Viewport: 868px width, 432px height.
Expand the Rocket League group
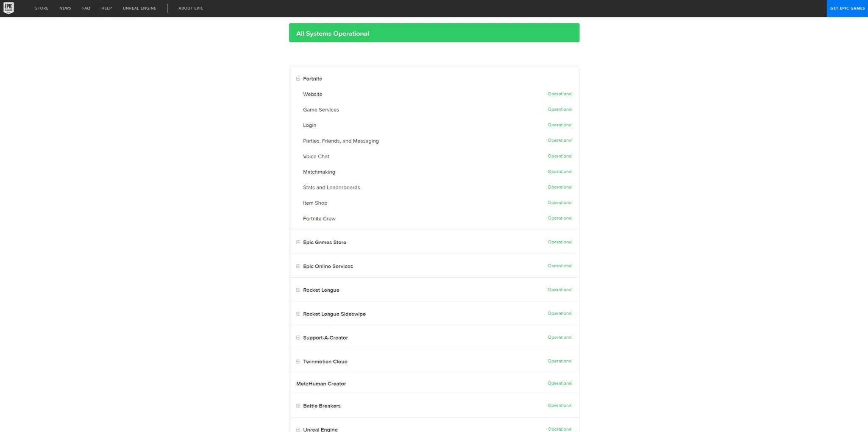298,290
